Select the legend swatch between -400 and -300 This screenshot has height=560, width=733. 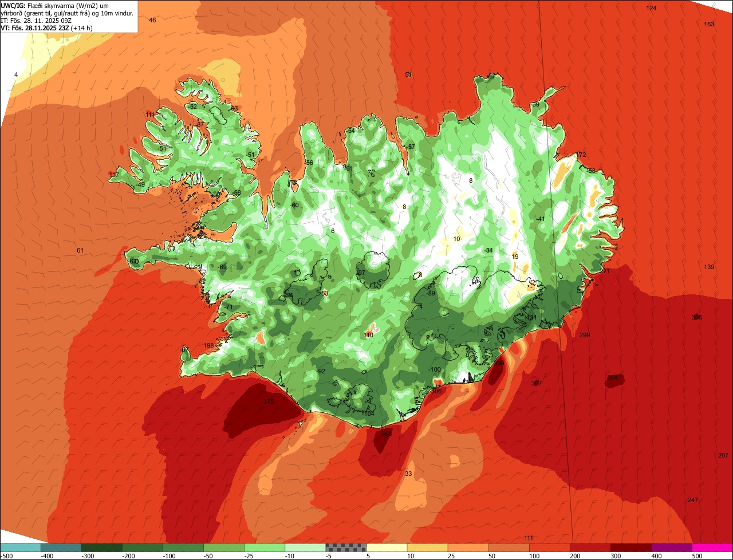point(61,547)
